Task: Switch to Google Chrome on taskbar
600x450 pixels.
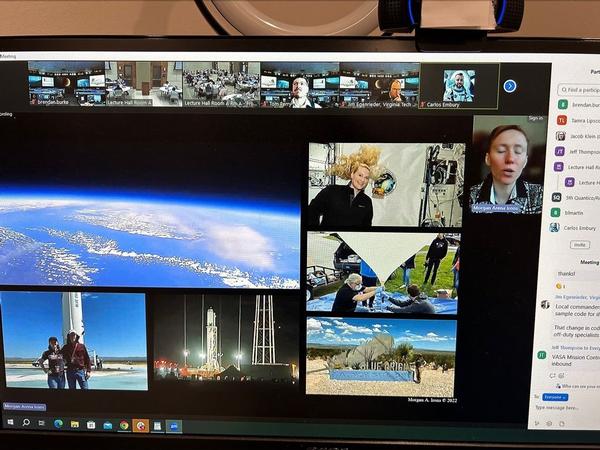Action: (124, 425)
